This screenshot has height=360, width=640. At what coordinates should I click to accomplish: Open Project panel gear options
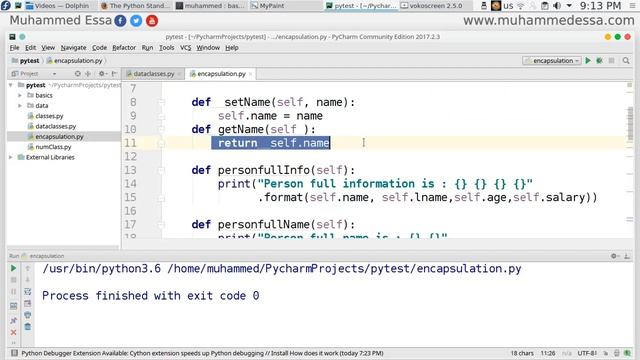pyautogui.click(x=102, y=74)
